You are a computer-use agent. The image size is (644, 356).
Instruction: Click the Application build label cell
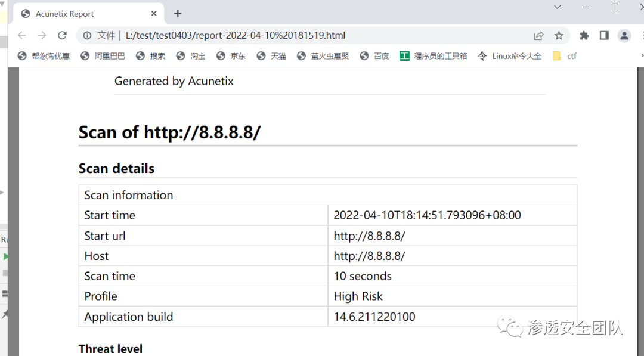203,317
